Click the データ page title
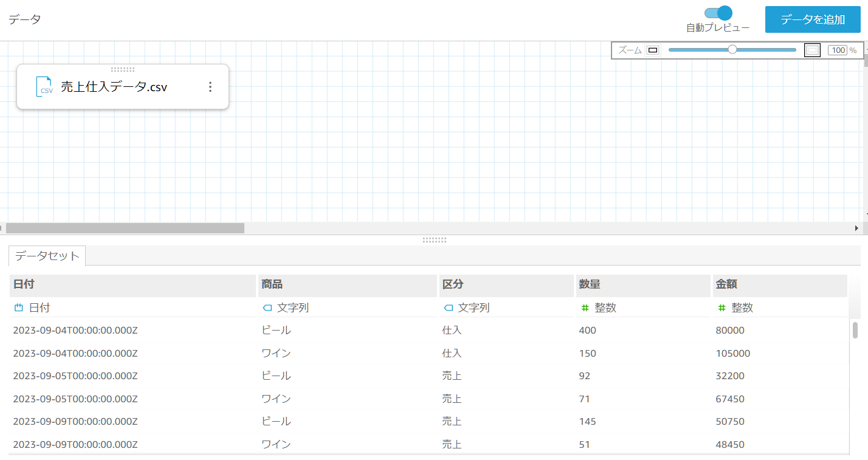 click(25, 19)
